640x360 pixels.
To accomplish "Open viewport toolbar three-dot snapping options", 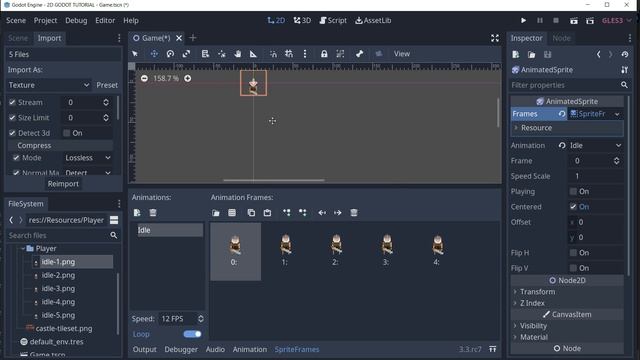I will (305, 54).
